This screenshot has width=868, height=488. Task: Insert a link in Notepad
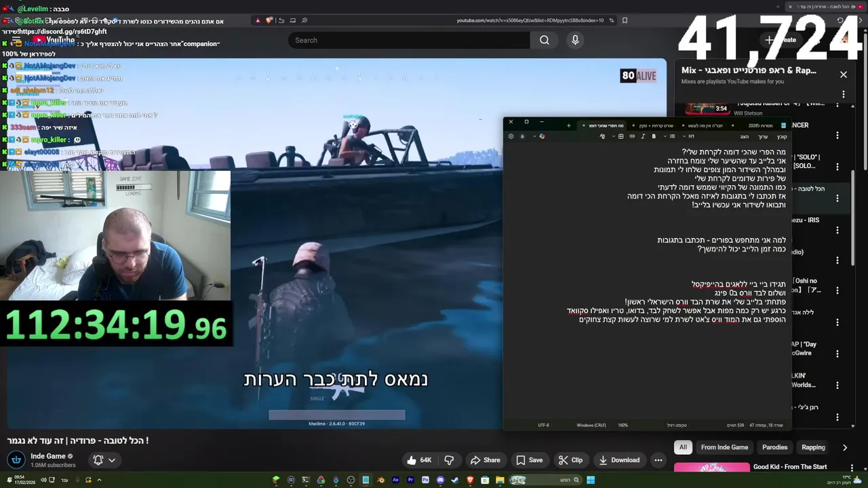pyautogui.click(x=632, y=136)
